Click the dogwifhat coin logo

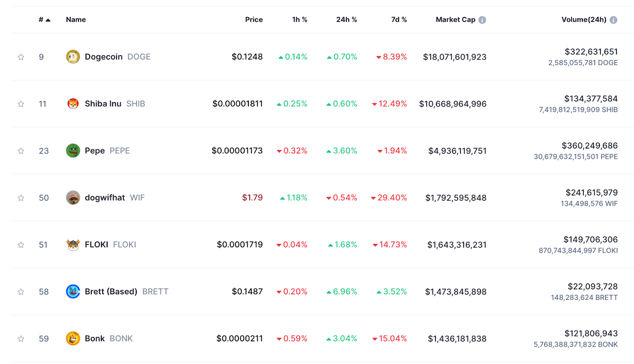tap(73, 198)
